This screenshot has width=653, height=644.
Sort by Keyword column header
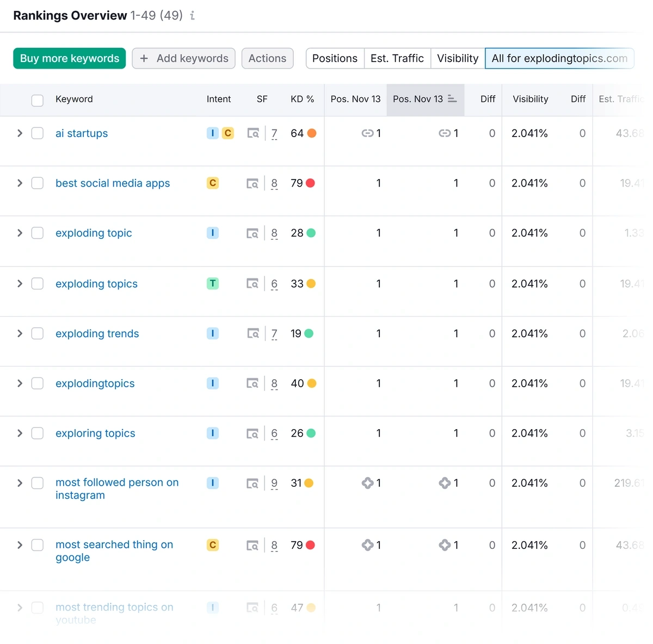point(74,99)
